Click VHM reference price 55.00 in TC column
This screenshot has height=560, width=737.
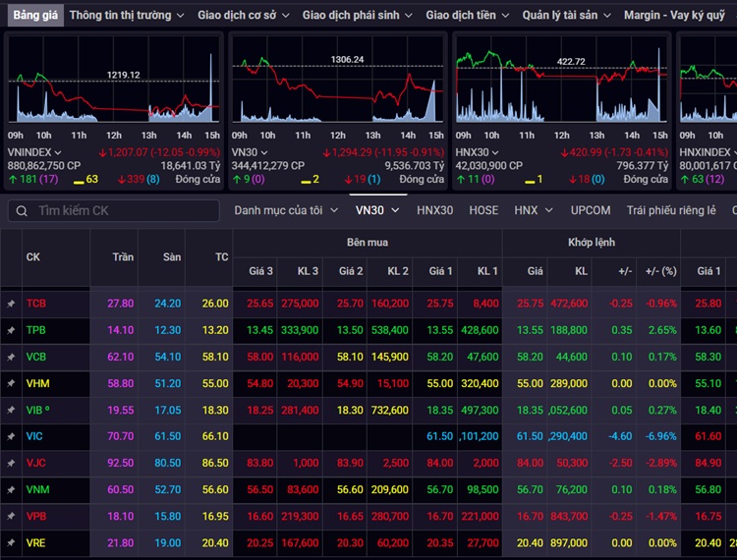point(215,383)
